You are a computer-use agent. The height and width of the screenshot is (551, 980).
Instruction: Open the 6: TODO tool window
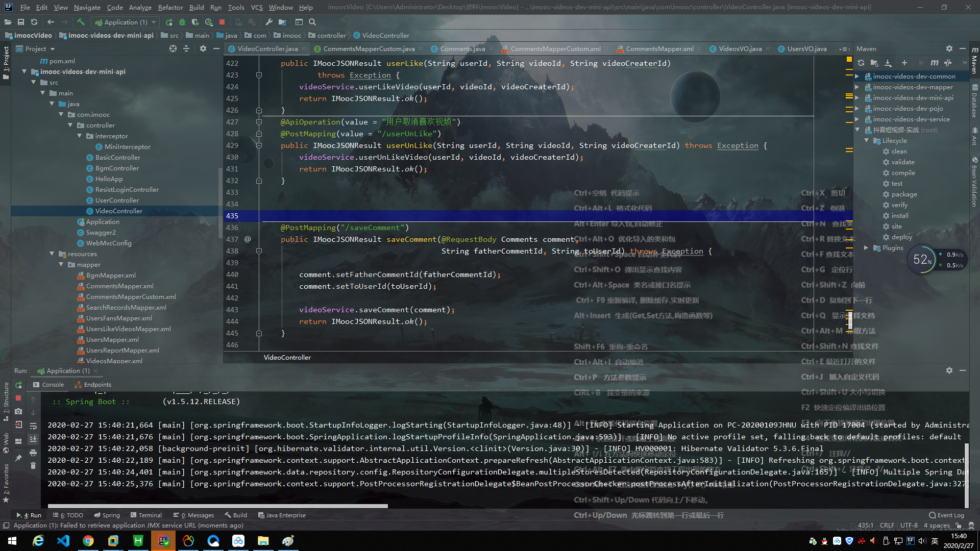tap(68, 515)
